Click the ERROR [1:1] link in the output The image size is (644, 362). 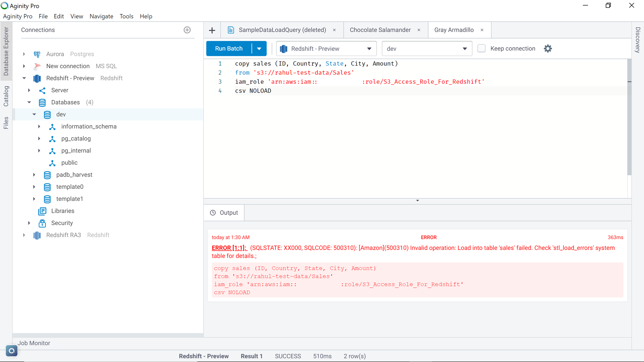click(229, 248)
